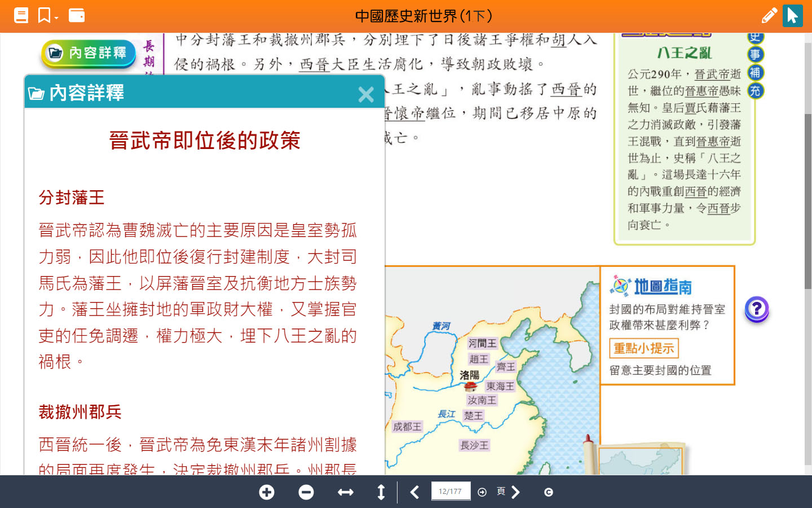Zoom out with the minus icon
The width and height of the screenshot is (812, 508).
click(x=306, y=492)
